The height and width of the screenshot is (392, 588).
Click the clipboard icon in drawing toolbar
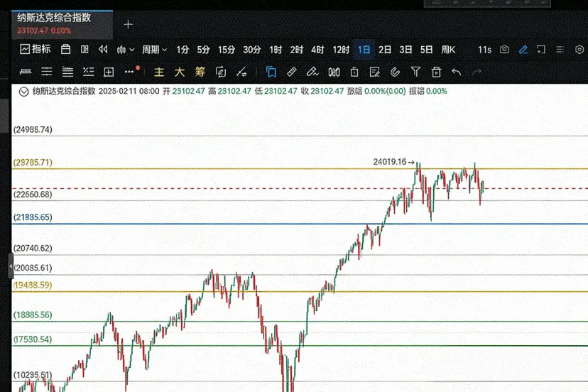[x=354, y=72]
